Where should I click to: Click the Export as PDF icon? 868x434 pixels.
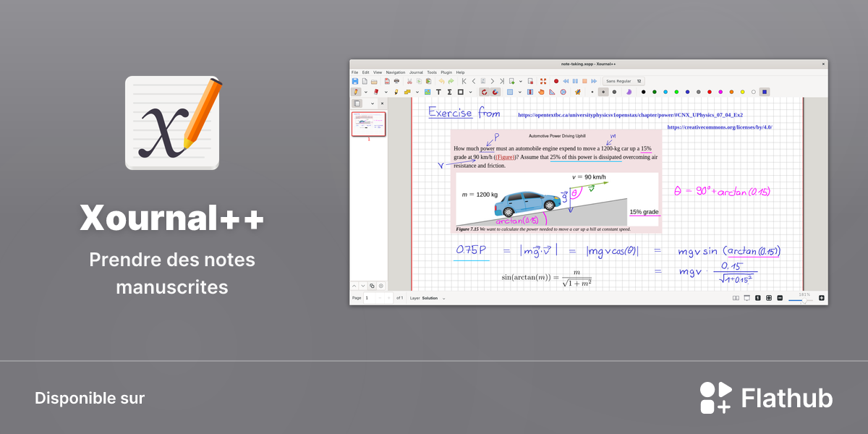click(387, 81)
